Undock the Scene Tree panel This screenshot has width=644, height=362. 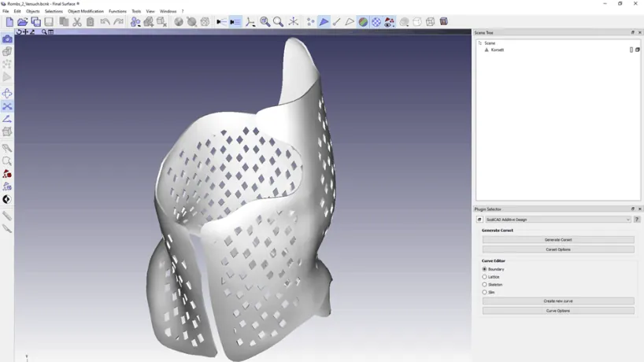pos(633,32)
